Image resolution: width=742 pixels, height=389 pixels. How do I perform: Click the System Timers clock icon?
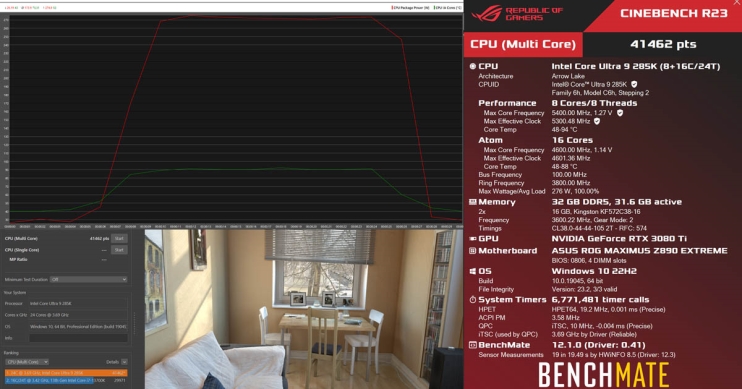[472, 300]
